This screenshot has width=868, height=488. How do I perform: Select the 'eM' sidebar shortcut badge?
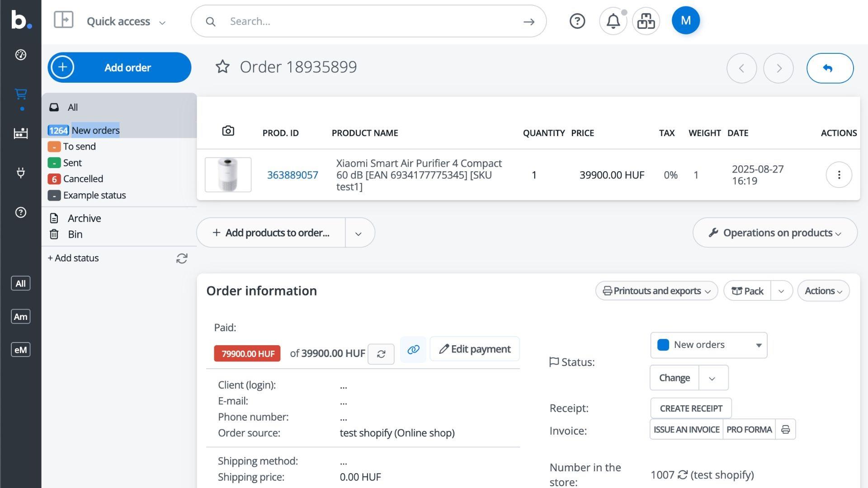pyautogui.click(x=21, y=349)
